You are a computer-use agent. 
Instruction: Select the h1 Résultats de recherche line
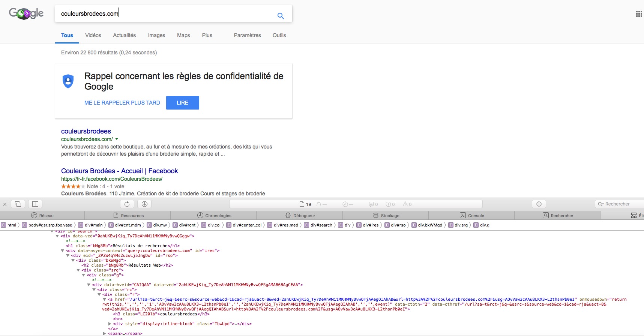point(123,246)
